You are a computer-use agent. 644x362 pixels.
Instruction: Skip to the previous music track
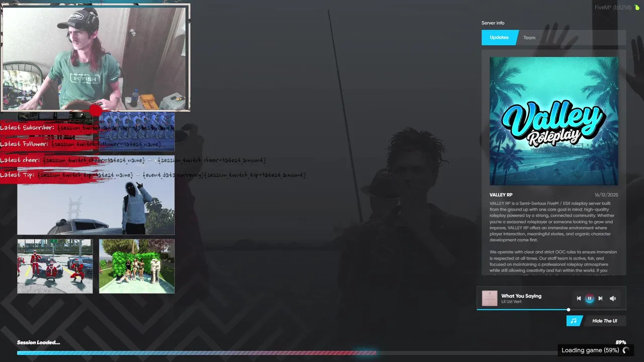click(x=579, y=298)
